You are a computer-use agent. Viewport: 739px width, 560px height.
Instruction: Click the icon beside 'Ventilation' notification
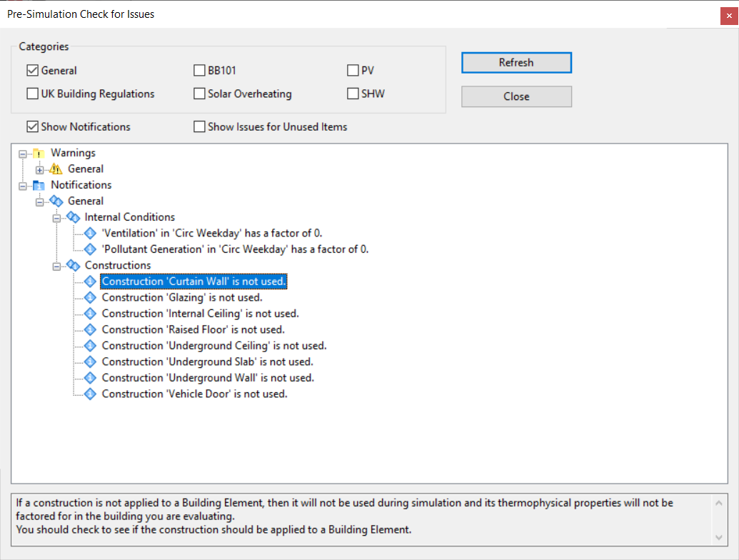[x=90, y=234]
